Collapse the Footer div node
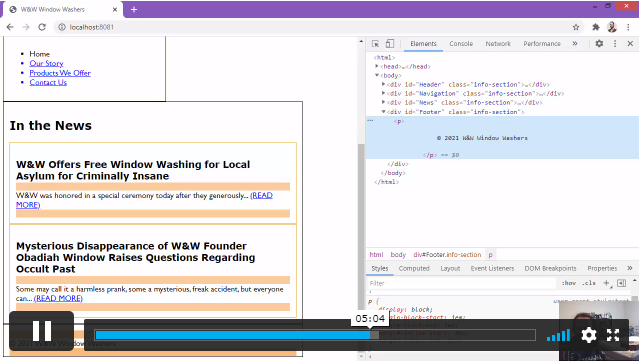The image size is (639, 362). click(383, 111)
